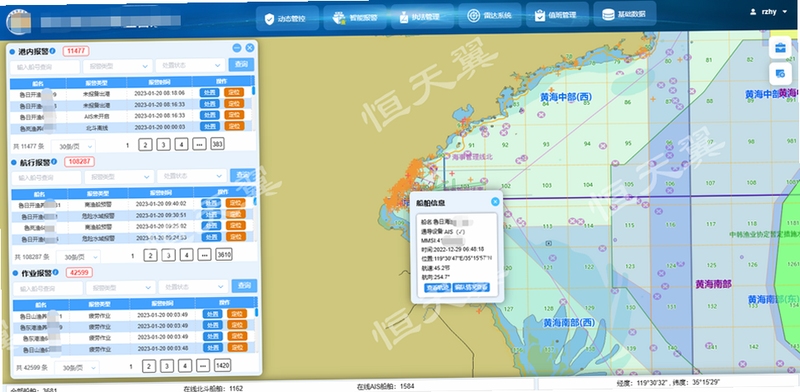Open the toolbox icon on the map
The width and height of the screenshot is (800, 392).
[x=780, y=48]
